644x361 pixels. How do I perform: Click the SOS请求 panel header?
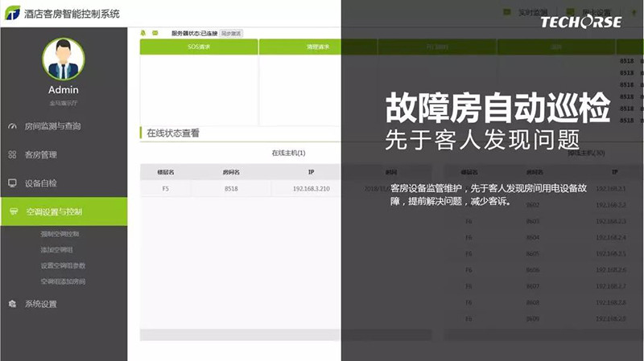click(198, 47)
